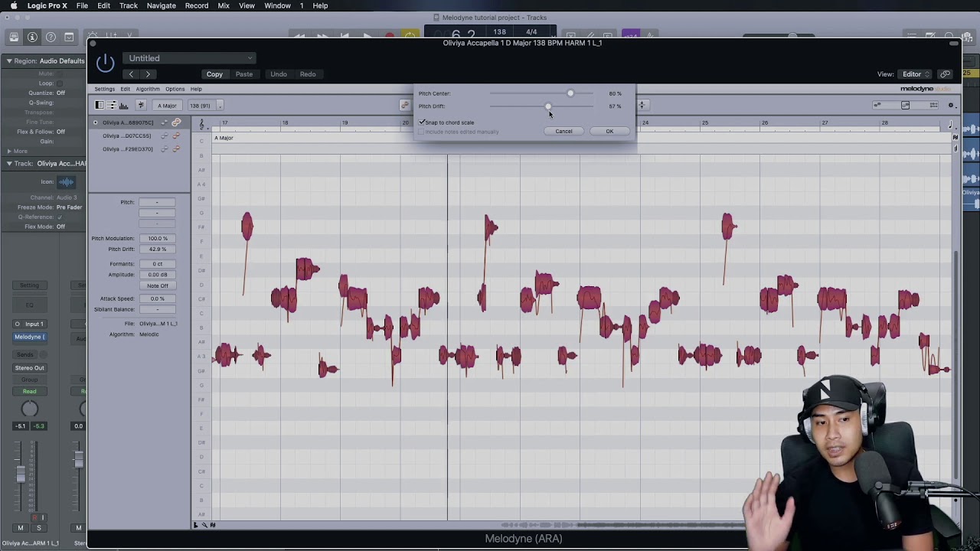
Task: Toggle the Melodyne plug-in power button
Action: point(105,63)
